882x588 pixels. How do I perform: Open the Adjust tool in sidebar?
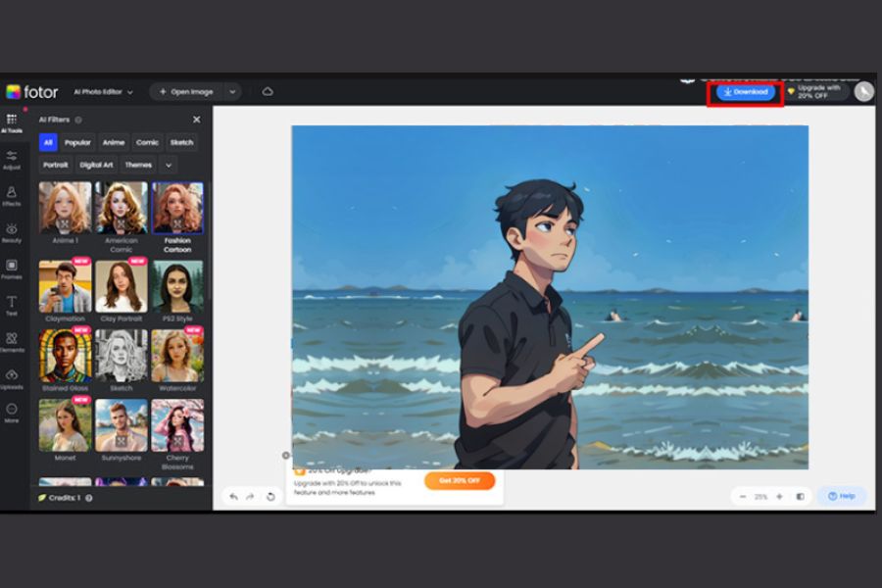pyautogui.click(x=12, y=159)
